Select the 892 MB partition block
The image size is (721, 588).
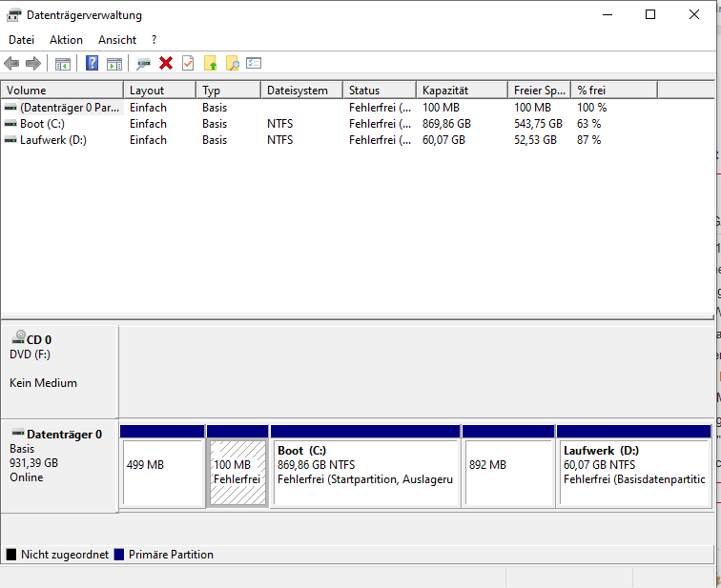(508, 466)
